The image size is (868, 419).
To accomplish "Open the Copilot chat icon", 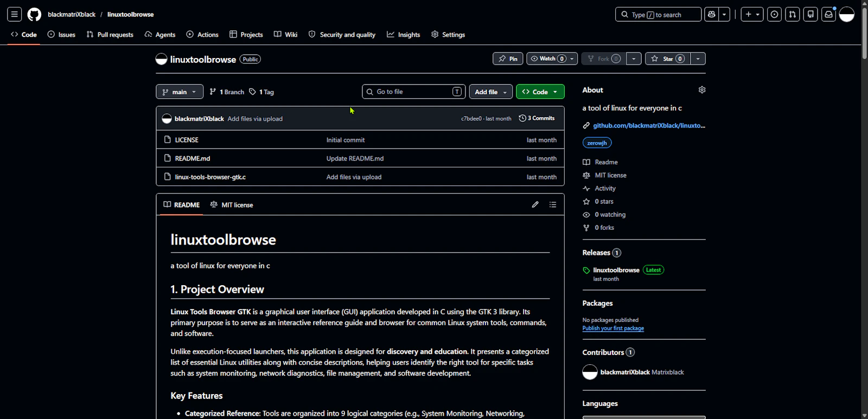I will point(712,15).
